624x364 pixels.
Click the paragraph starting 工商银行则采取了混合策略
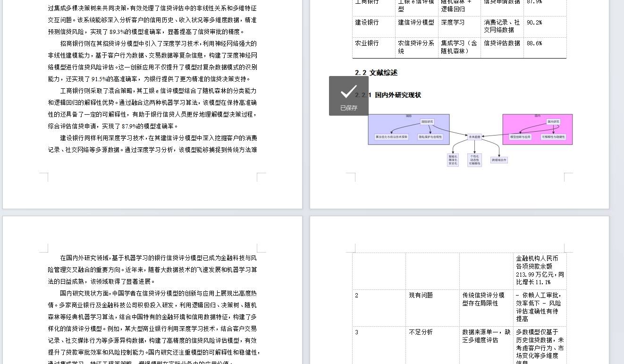(x=152, y=109)
